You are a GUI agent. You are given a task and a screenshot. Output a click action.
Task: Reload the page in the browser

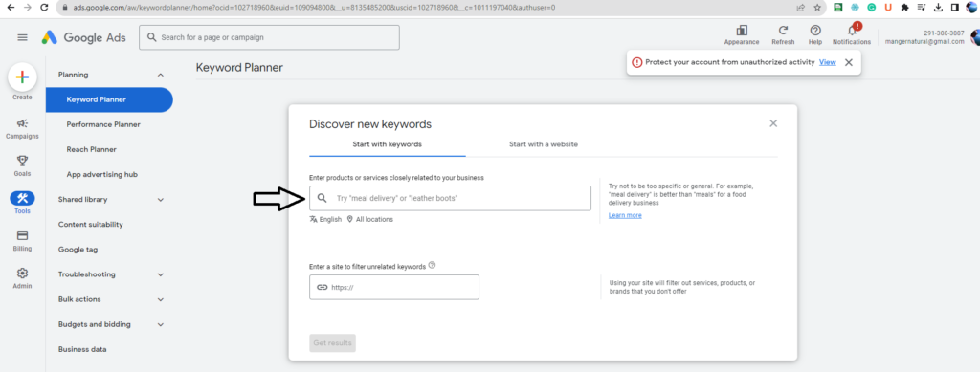click(x=44, y=8)
